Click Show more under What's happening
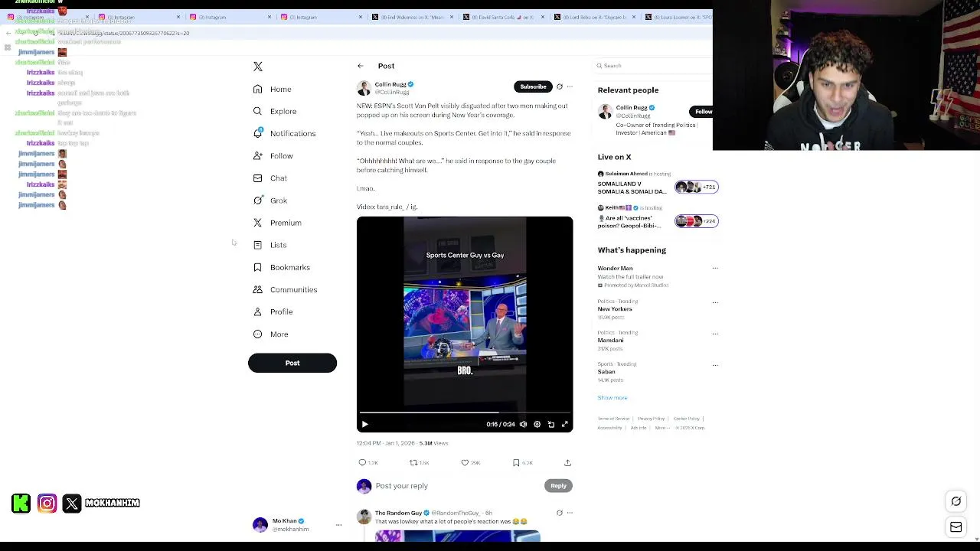 click(612, 398)
